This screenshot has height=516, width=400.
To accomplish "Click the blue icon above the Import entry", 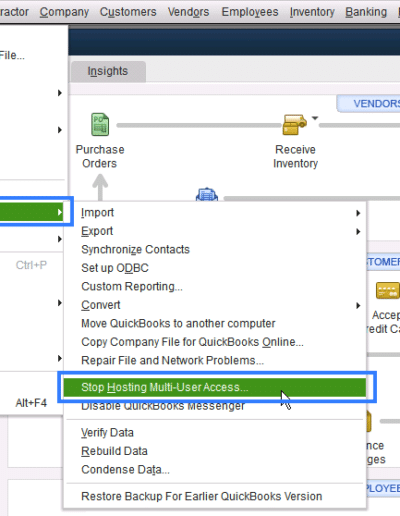I will 207,194.
